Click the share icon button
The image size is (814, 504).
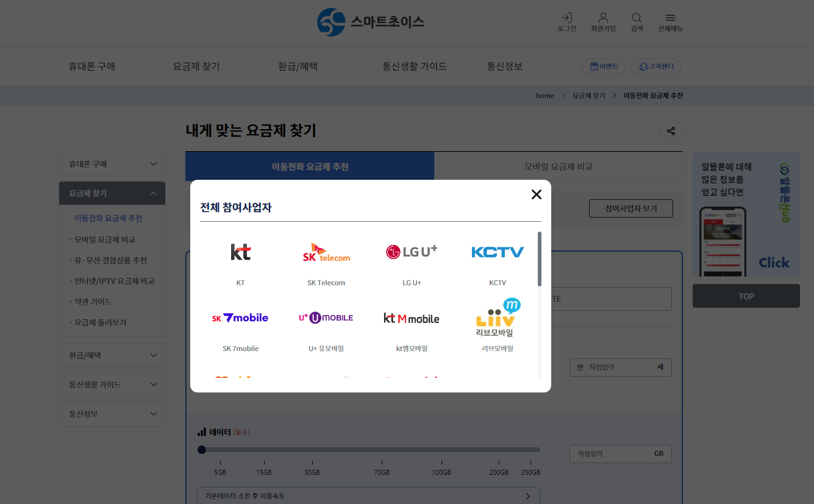[x=671, y=131]
